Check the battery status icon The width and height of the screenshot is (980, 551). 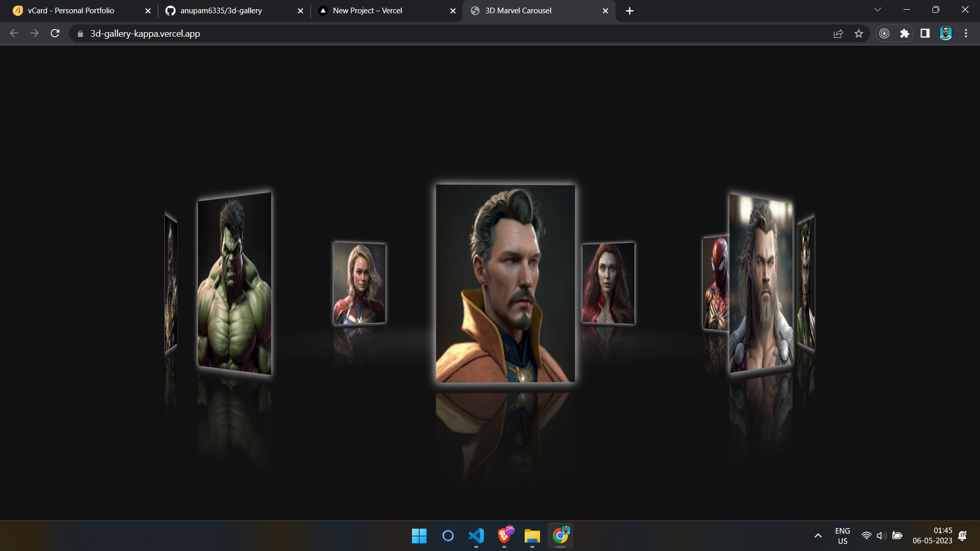point(897,536)
